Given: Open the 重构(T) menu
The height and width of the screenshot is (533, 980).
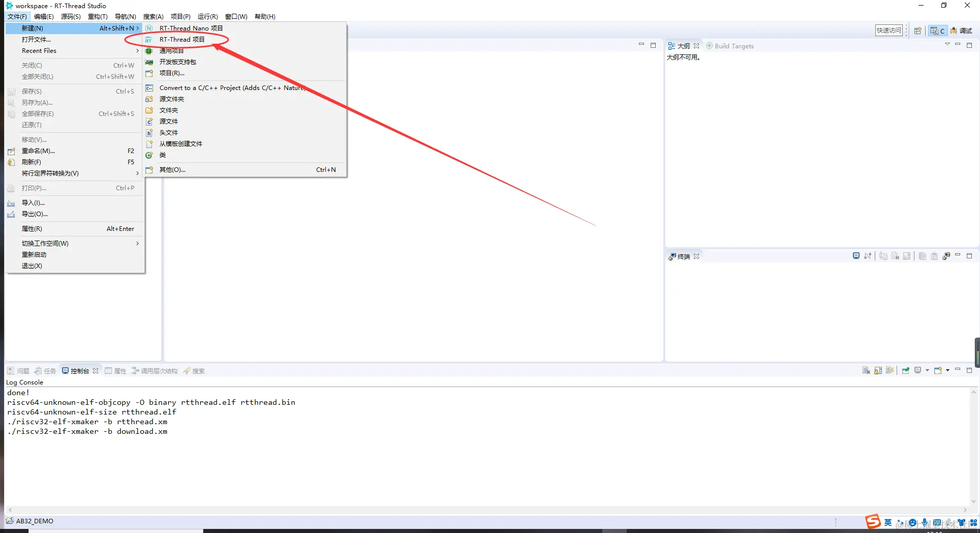Looking at the screenshot, I should coord(98,17).
